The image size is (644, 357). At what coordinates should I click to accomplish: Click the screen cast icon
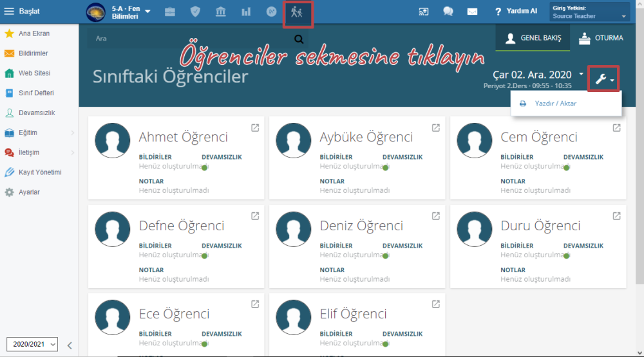tap(424, 12)
